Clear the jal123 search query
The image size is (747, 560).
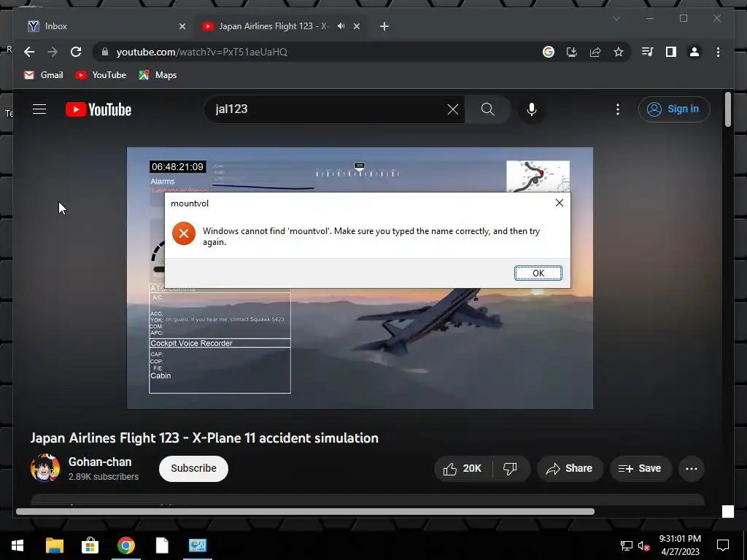click(x=452, y=109)
